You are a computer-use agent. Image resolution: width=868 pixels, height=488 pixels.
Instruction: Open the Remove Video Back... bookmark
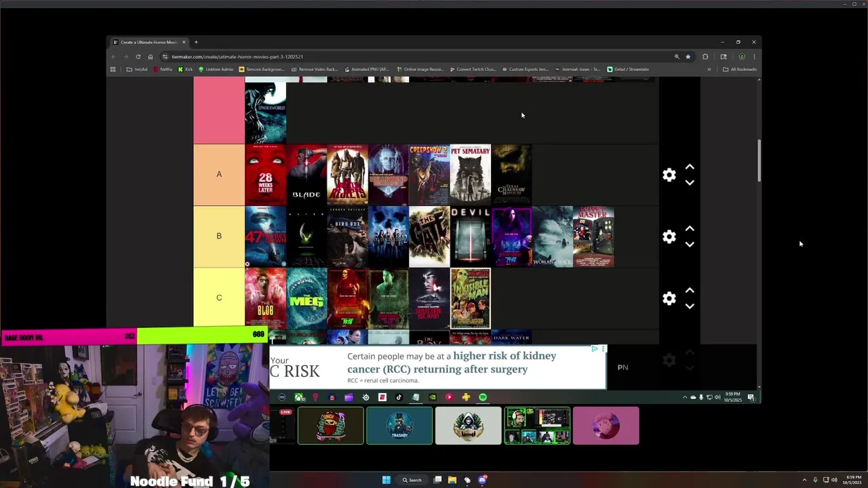(314, 69)
